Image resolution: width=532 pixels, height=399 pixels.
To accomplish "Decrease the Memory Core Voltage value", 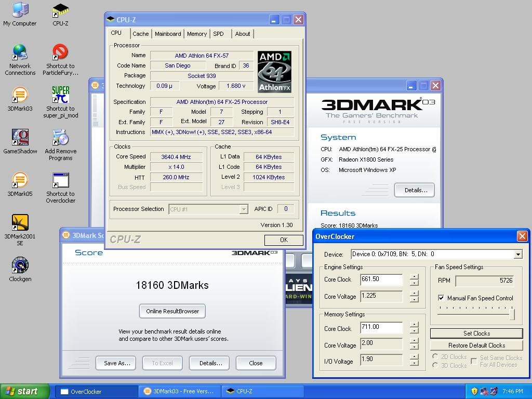I will (x=414, y=347).
